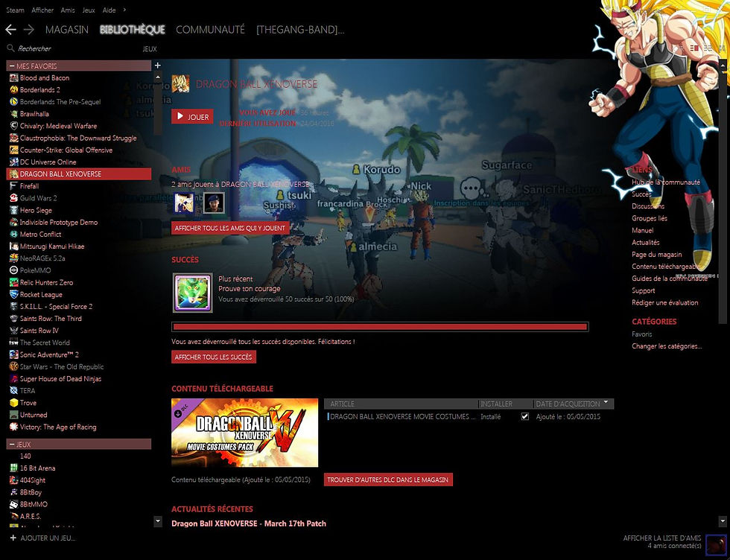This screenshot has height=560, width=730.
Task: Uncheck the Movie Costumes DLC install checkbox
Action: click(524, 416)
